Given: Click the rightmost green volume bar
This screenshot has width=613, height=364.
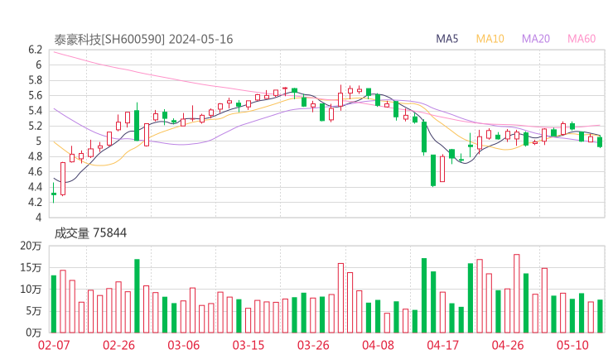Looking at the screenshot, I should (x=600, y=316).
